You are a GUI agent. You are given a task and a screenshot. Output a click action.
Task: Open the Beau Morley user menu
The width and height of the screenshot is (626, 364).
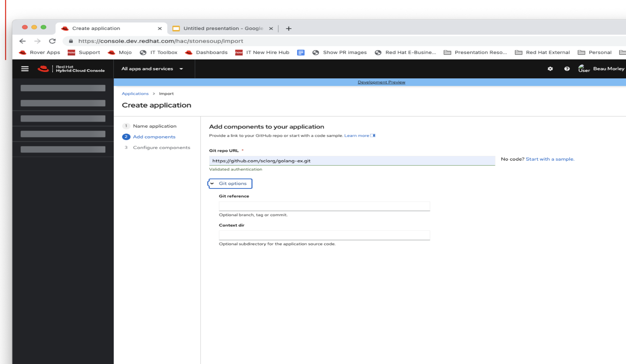click(x=608, y=69)
